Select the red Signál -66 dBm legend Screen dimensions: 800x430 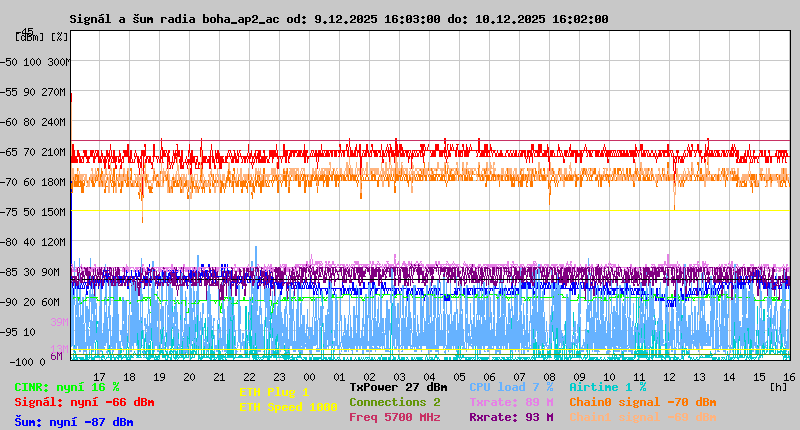coord(84,402)
